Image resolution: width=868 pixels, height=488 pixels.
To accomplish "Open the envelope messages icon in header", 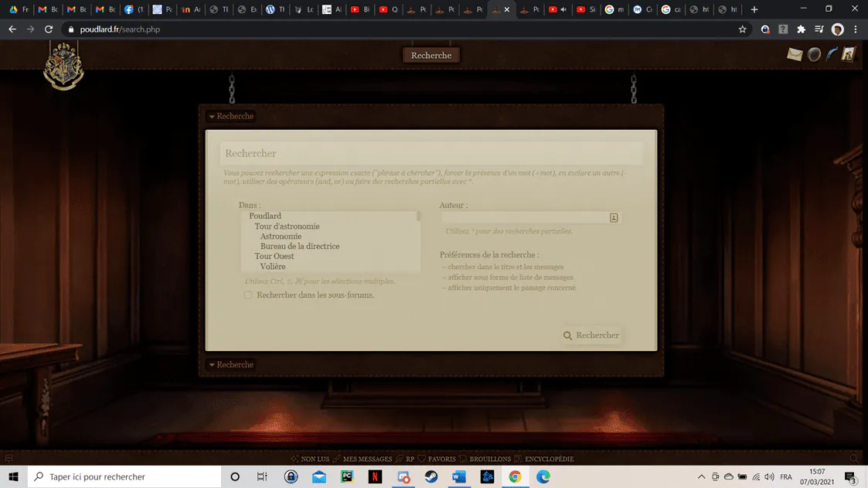I will pos(795,54).
